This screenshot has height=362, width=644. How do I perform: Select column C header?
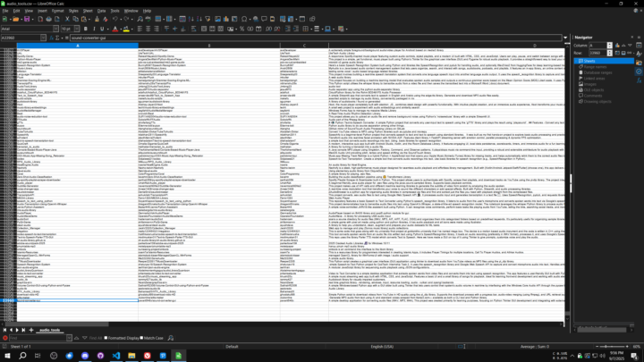[304, 46]
